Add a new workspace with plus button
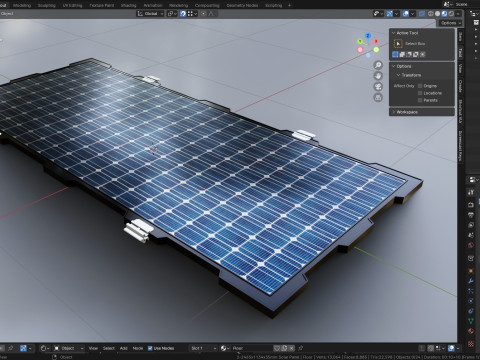Image resolution: width=480 pixels, height=360 pixels. click(x=289, y=5)
